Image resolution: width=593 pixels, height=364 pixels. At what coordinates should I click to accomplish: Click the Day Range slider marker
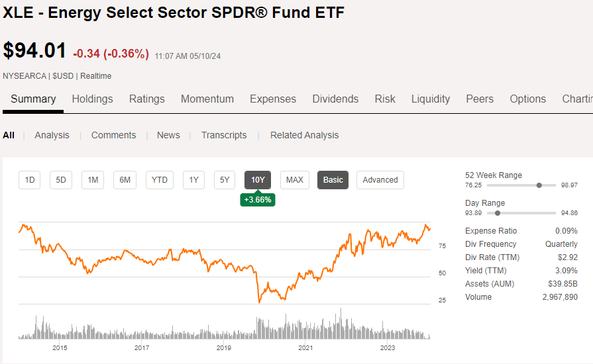tap(498, 213)
